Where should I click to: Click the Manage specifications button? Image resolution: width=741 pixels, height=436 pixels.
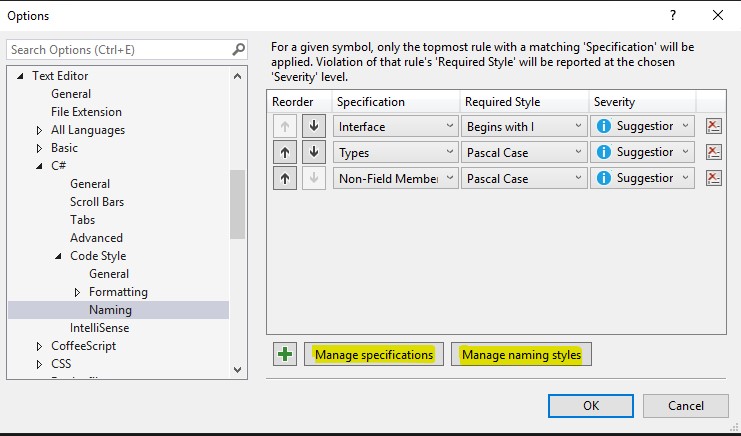(x=373, y=355)
